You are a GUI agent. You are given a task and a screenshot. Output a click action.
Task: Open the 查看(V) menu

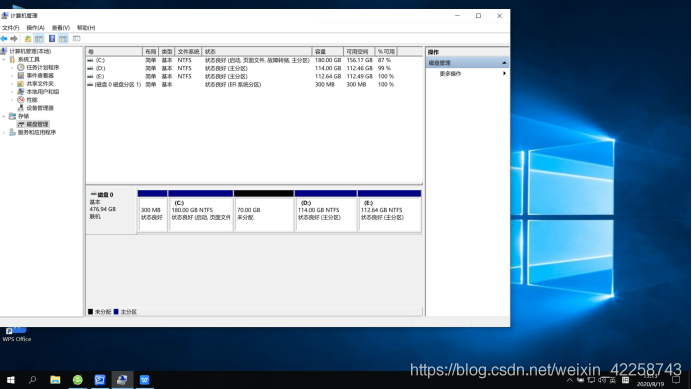click(60, 28)
